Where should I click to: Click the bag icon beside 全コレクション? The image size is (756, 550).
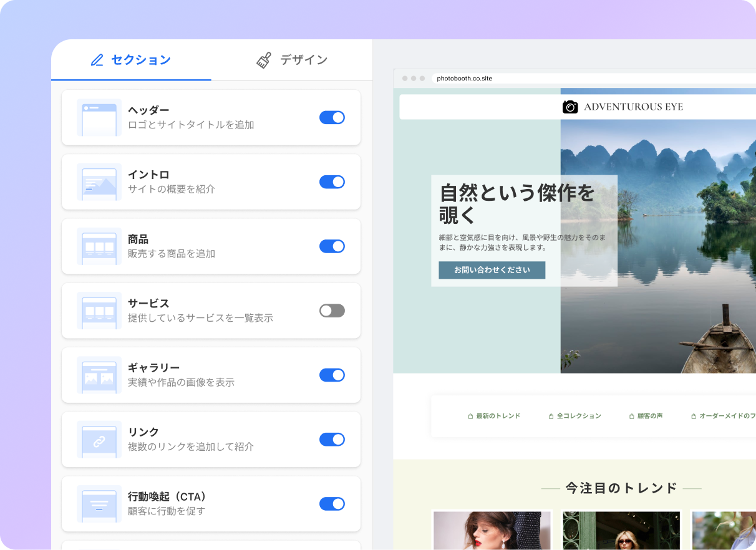coord(551,416)
